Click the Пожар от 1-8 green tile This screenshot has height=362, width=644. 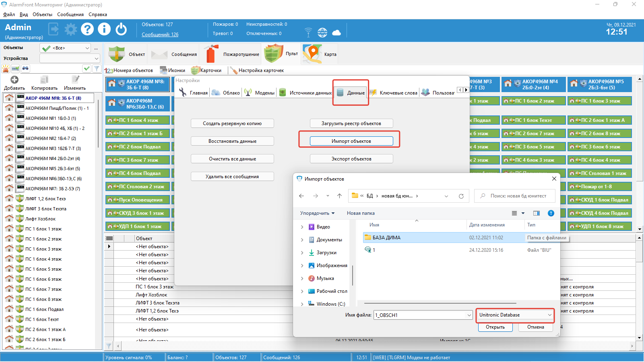tap(600, 187)
